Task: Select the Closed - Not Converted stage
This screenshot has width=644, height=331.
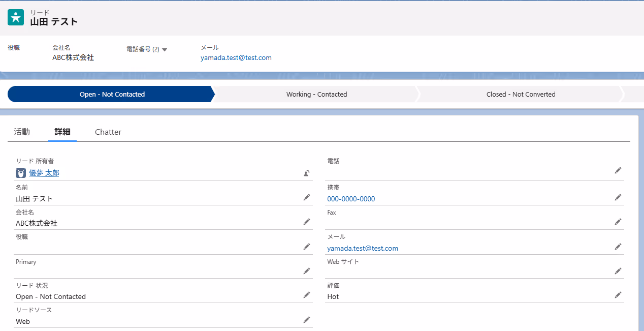Action: (x=521, y=94)
